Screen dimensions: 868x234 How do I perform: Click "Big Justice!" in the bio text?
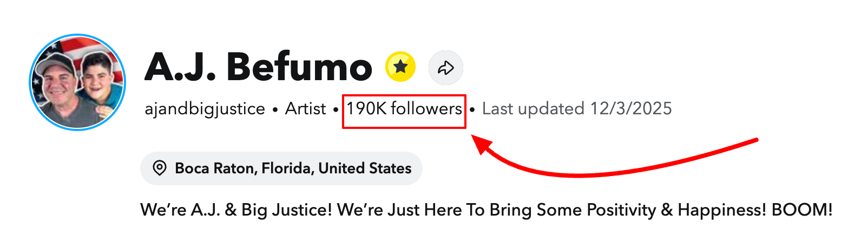[286, 210]
